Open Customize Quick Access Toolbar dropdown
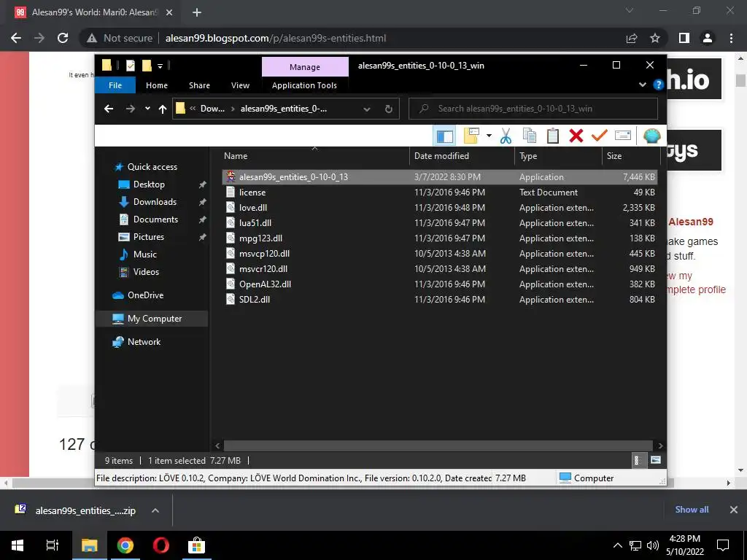Viewport: 747px width, 560px height. tap(160, 66)
